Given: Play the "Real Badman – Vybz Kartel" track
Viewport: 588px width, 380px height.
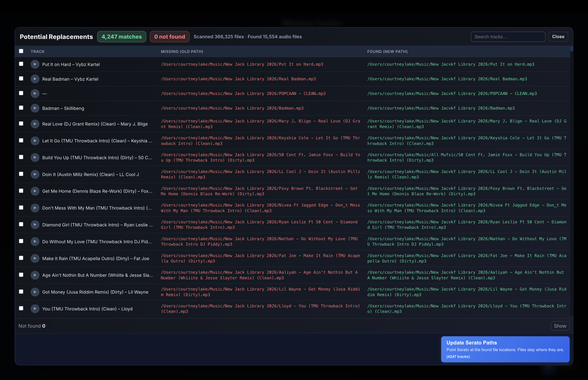Looking at the screenshot, I should [x=35, y=79].
